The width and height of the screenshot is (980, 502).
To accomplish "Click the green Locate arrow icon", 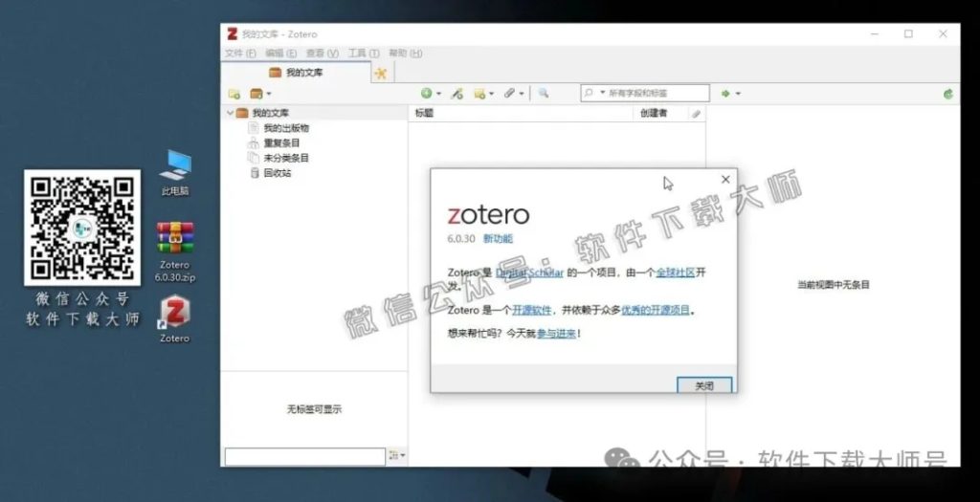I will (x=725, y=94).
